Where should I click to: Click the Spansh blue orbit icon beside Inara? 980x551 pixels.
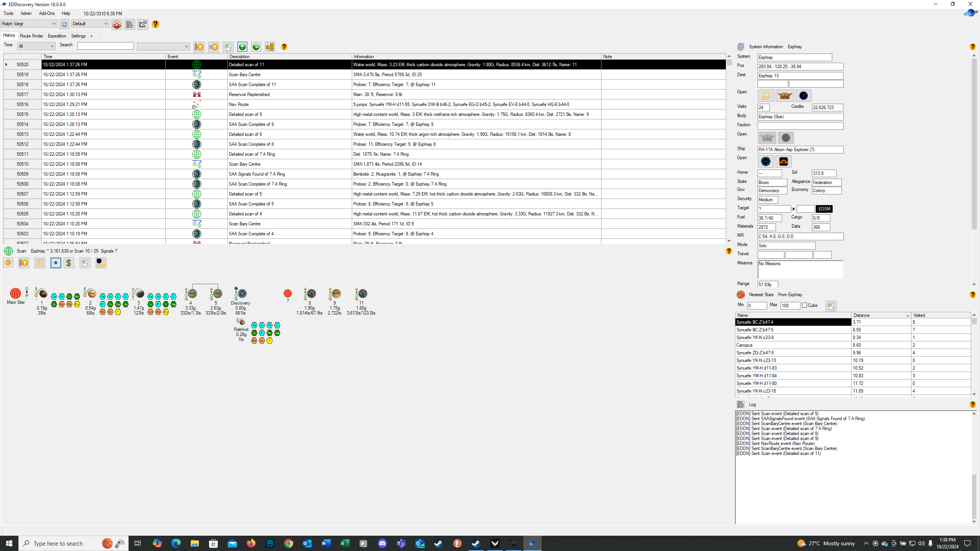pos(803,96)
